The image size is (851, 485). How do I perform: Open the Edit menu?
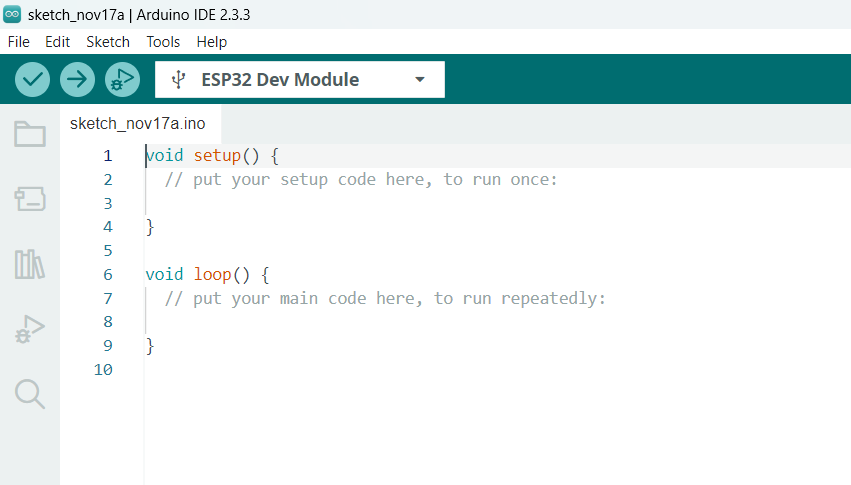click(57, 42)
